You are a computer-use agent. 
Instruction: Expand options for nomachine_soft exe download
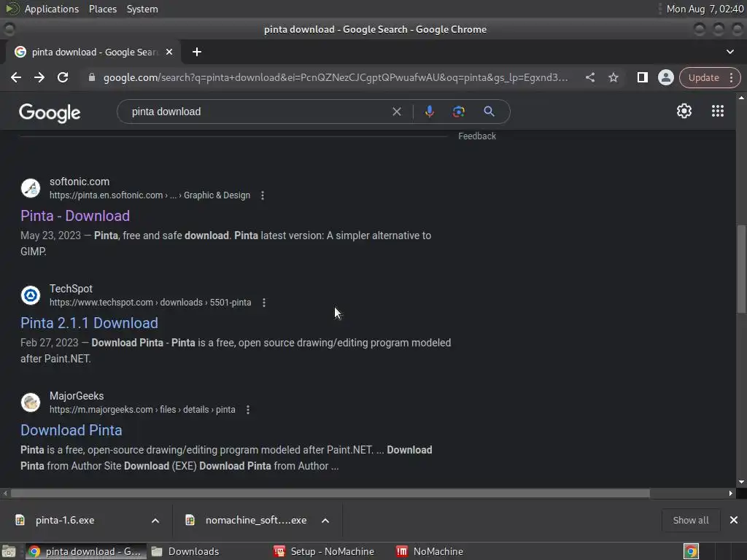pyautogui.click(x=325, y=521)
